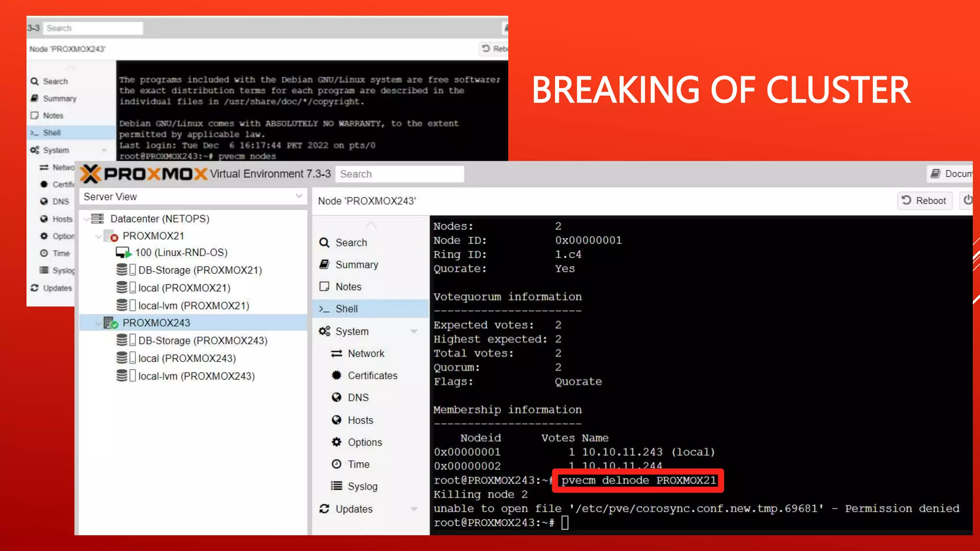Open the Documentation button
This screenshot has height=551, width=980.
(x=950, y=174)
